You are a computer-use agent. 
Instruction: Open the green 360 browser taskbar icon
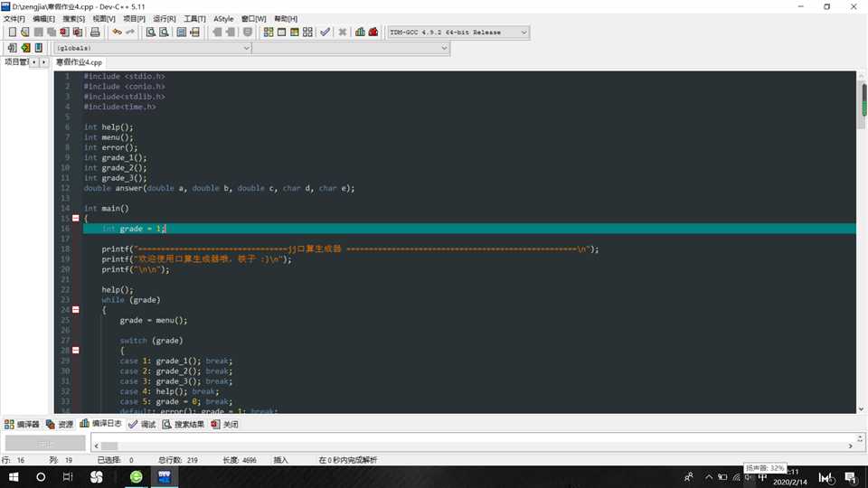(137, 477)
